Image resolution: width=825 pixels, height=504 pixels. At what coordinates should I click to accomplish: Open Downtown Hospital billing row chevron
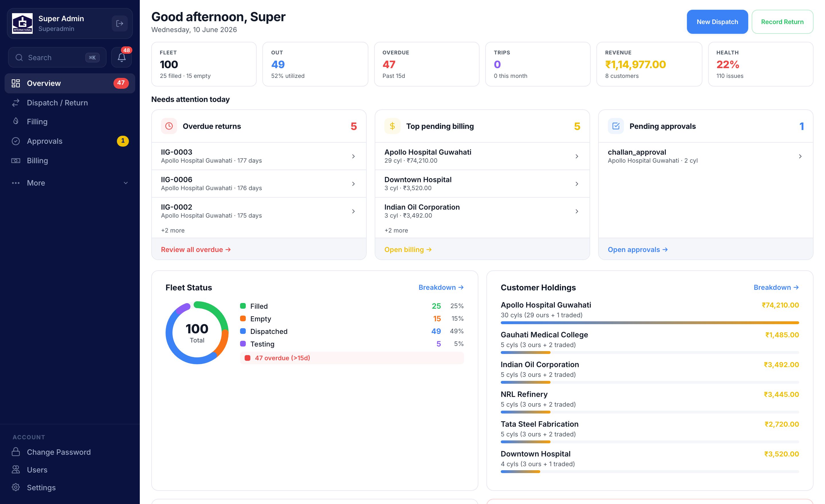coord(577,184)
